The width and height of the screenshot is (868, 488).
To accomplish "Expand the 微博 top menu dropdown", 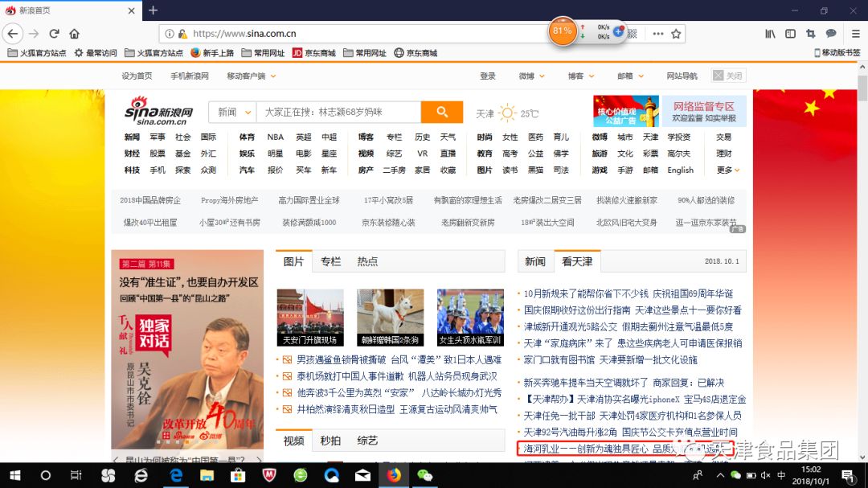I will pos(531,76).
